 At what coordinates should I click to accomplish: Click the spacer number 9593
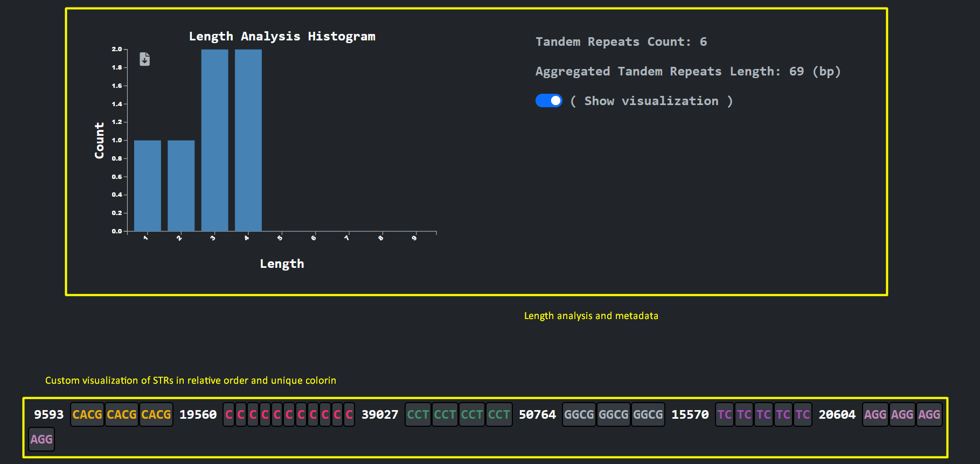(48, 414)
